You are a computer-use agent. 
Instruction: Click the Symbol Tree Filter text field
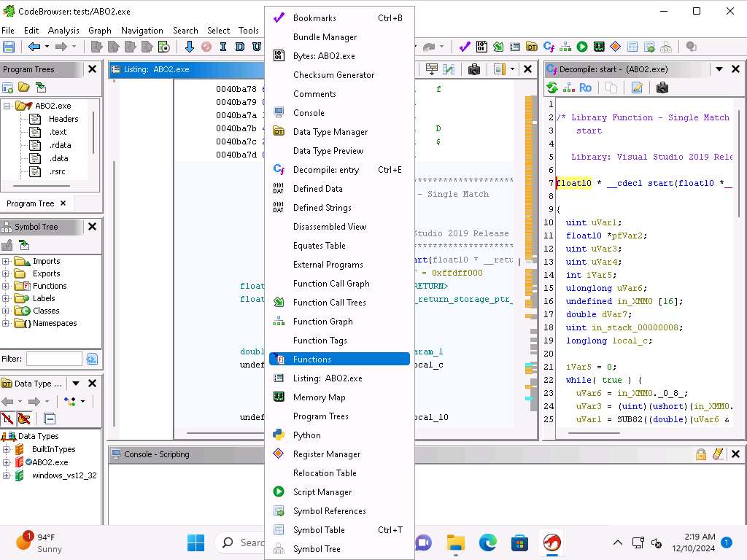tap(54, 359)
